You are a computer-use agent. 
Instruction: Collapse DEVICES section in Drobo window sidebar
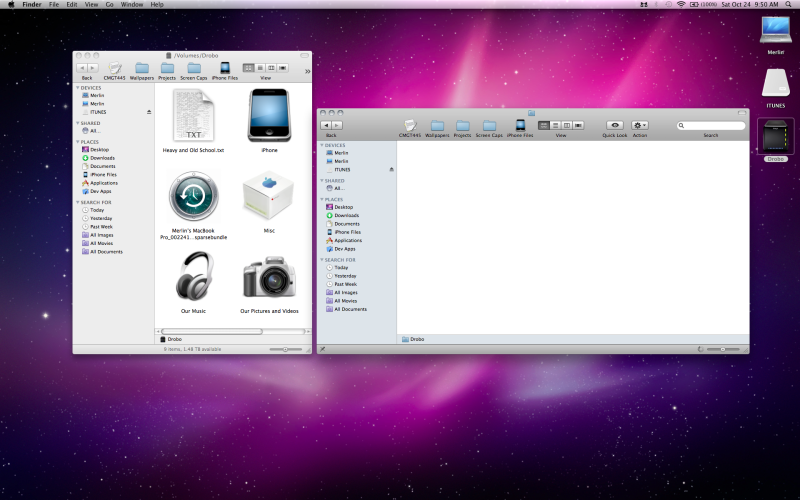(78, 87)
